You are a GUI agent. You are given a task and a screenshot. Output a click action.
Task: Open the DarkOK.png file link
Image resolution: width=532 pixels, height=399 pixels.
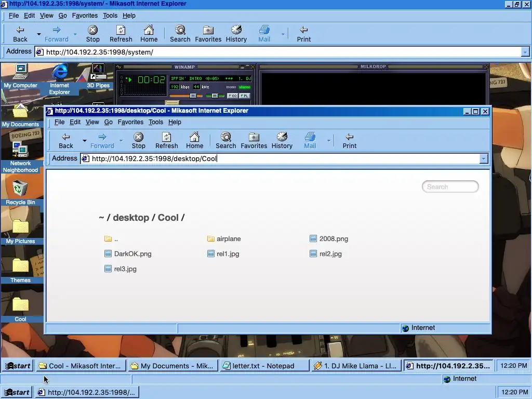tap(128, 254)
